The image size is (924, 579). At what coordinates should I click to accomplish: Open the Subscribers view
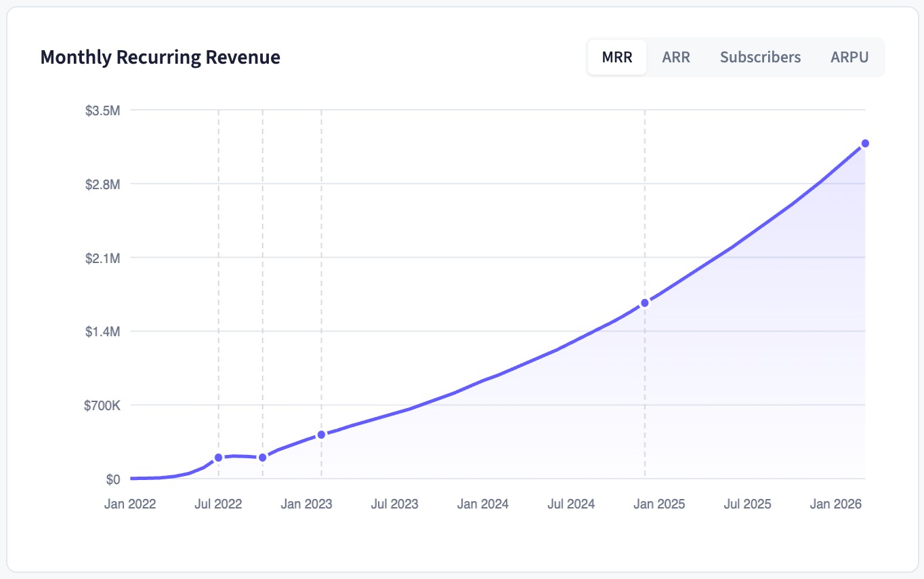[x=760, y=57]
